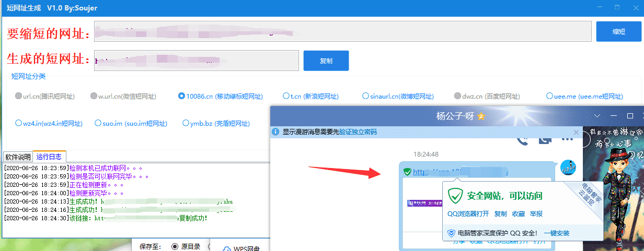
Task: Click the 18:24:48 message timestamp
Action: pos(426,154)
